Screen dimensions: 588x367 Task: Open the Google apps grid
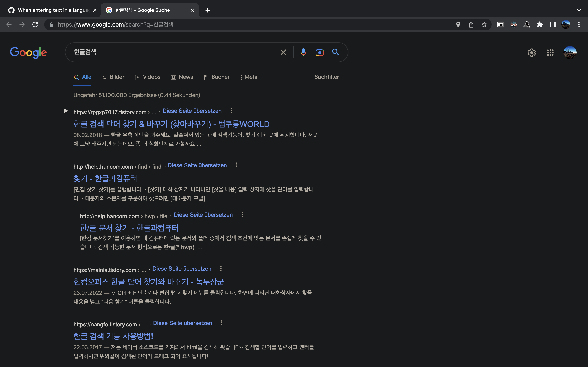[x=550, y=52]
